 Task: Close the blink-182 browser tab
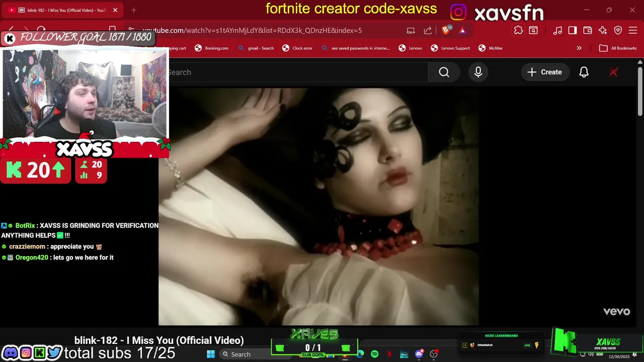(x=115, y=10)
